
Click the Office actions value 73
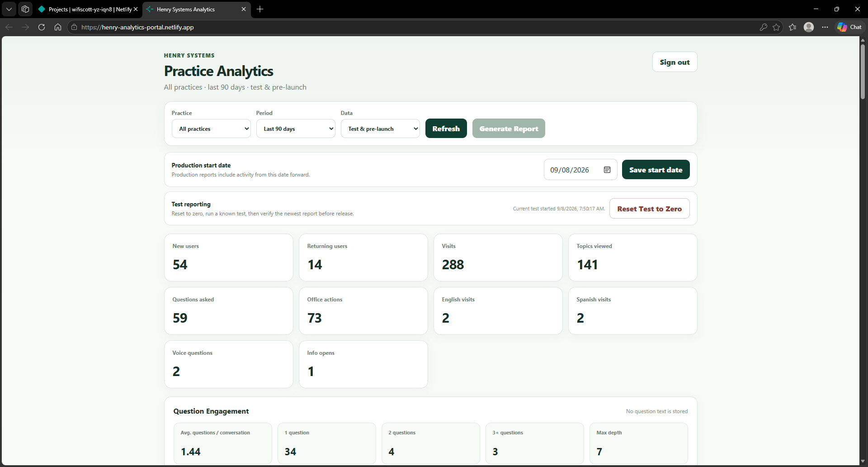click(x=315, y=318)
